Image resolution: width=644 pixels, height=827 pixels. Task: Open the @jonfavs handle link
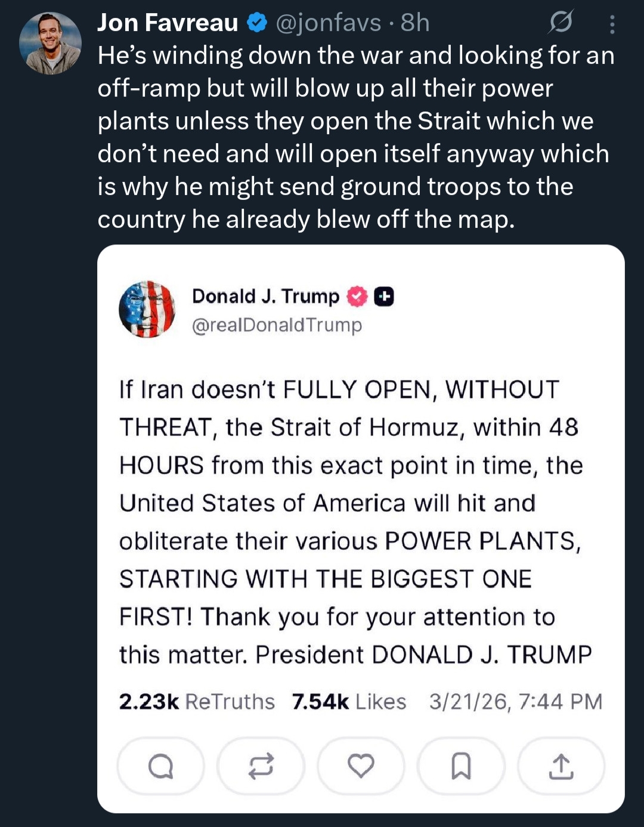pos(328,23)
